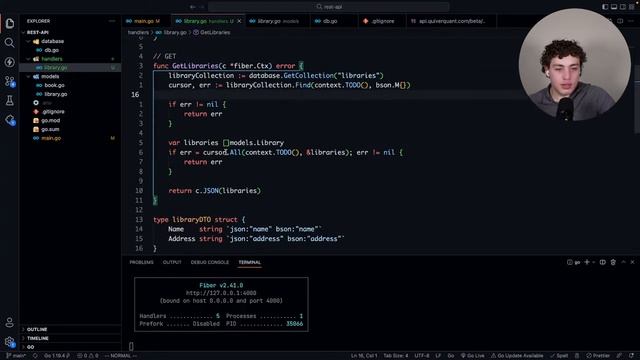Open the Source Control view
The image size is (640, 360).
coord(9,81)
